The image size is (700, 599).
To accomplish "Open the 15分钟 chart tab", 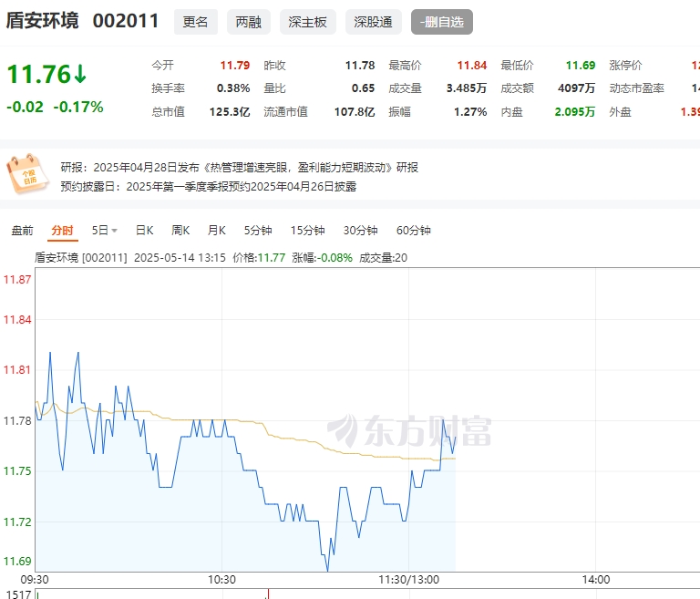I will click(307, 231).
